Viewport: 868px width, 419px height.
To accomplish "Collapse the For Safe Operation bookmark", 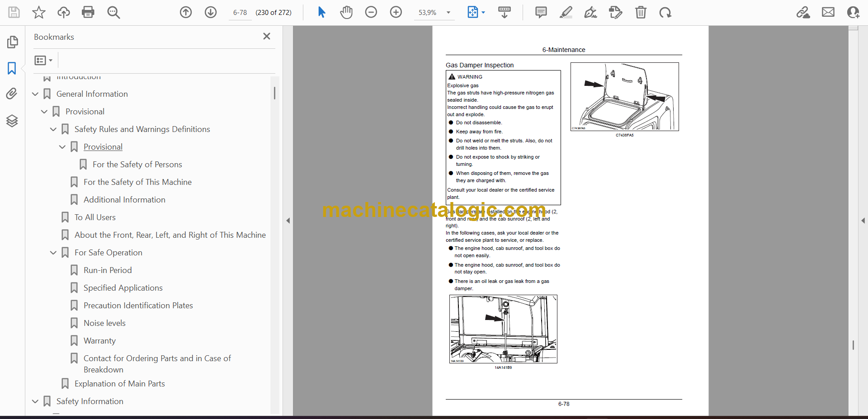I will point(53,253).
